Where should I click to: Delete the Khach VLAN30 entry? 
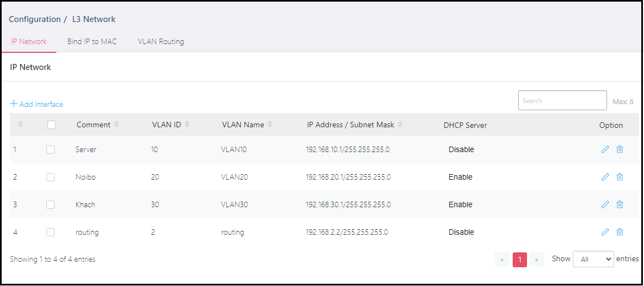click(620, 204)
